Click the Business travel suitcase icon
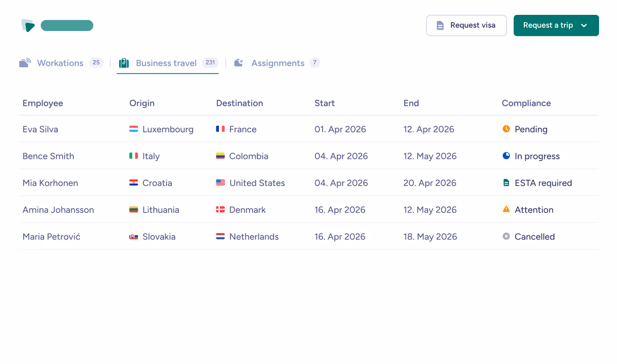Screen dimensions: 617x364 124,63
